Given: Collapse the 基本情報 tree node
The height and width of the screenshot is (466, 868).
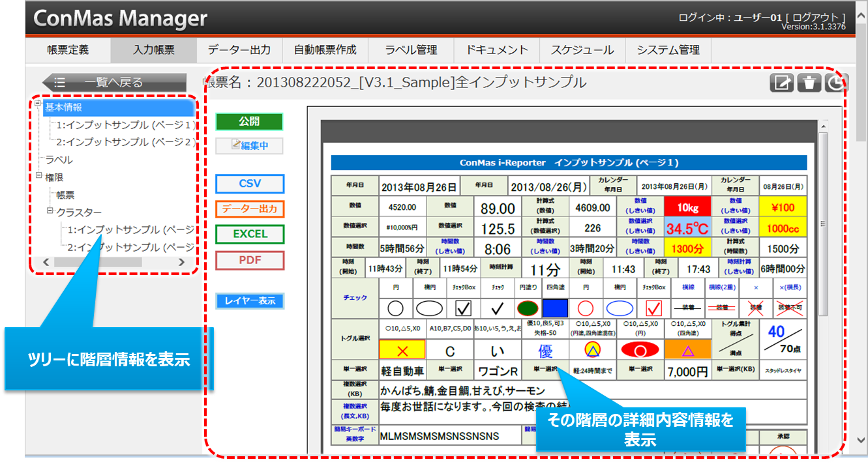Looking at the screenshot, I should pyautogui.click(x=38, y=104).
